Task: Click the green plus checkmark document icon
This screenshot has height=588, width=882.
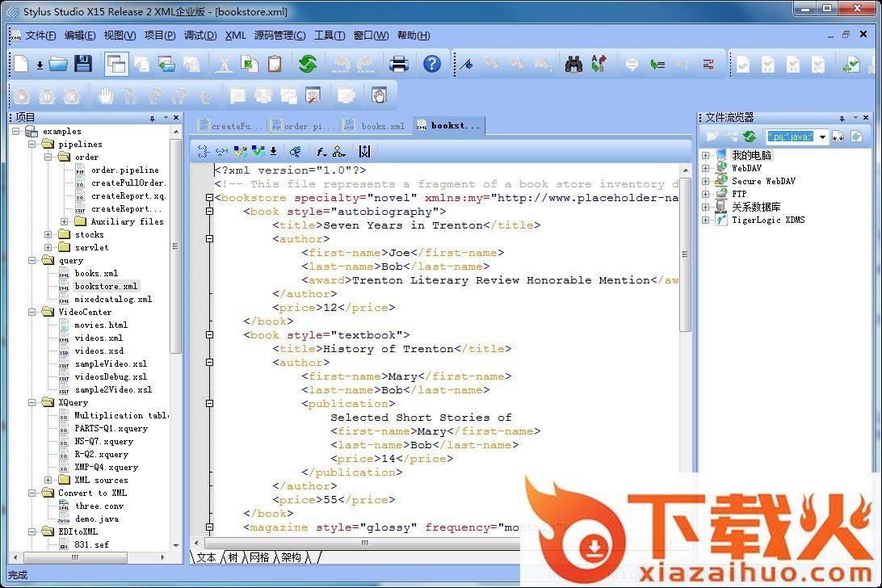Action: (x=850, y=65)
